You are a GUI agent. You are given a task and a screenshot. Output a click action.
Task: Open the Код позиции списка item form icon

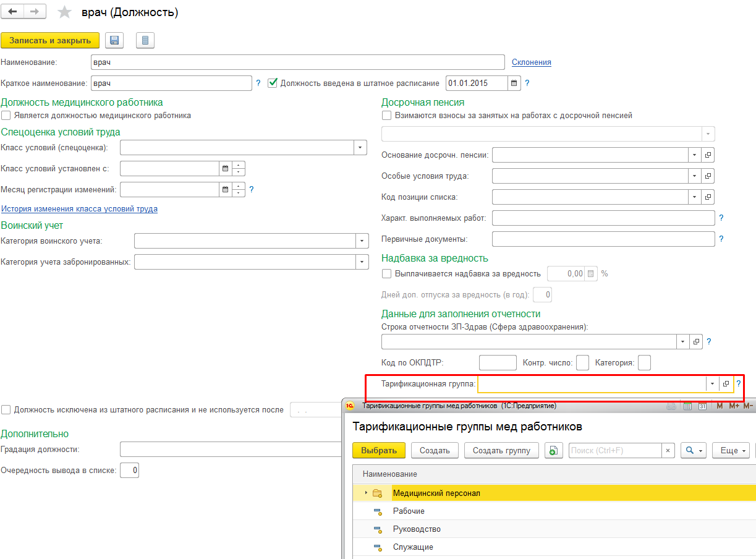coord(708,197)
